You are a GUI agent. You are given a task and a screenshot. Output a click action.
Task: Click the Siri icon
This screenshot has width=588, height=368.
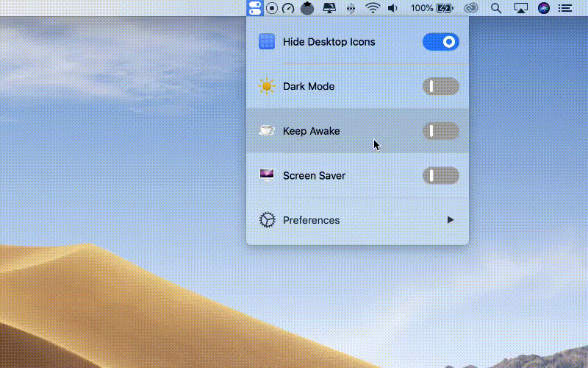tap(544, 8)
